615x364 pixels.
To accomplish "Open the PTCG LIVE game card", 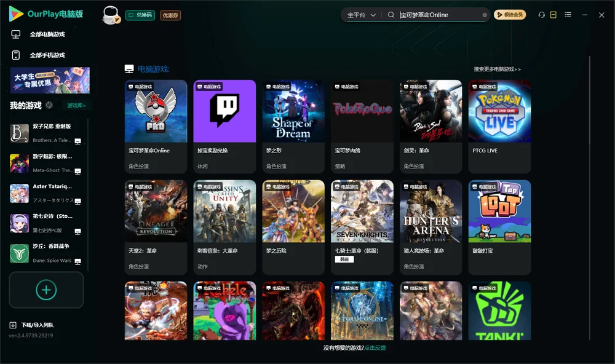I will pos(499,126).
